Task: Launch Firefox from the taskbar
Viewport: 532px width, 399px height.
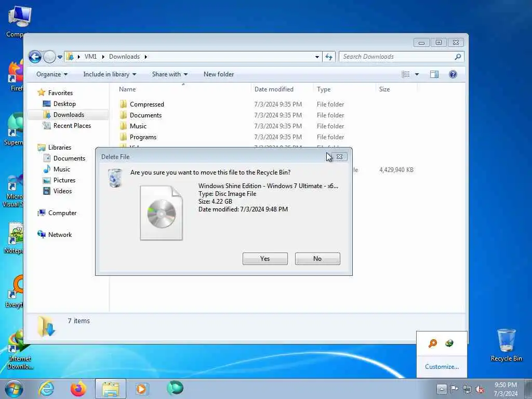Action: (x=78, y=389)
